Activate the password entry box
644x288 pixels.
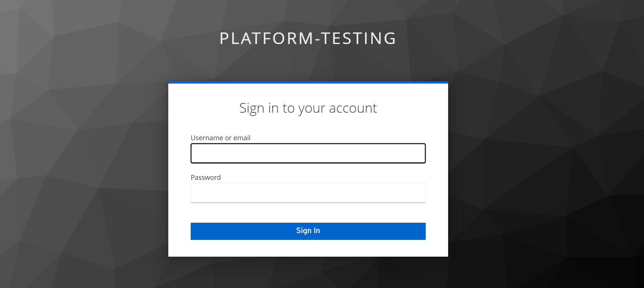click(308, 193)
